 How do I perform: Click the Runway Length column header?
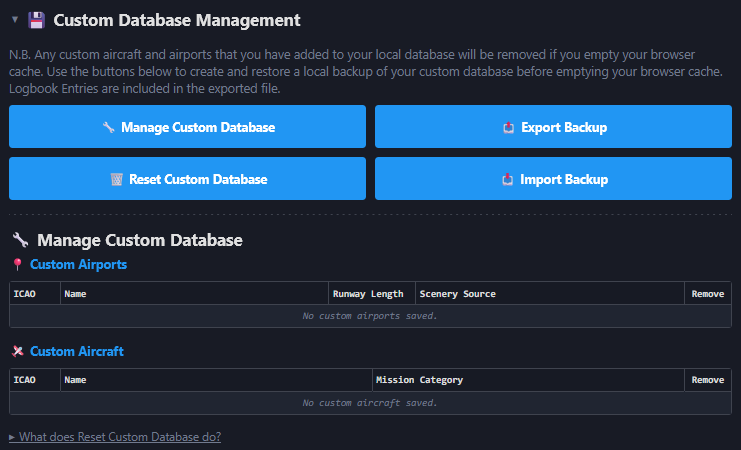coord(372,294)
